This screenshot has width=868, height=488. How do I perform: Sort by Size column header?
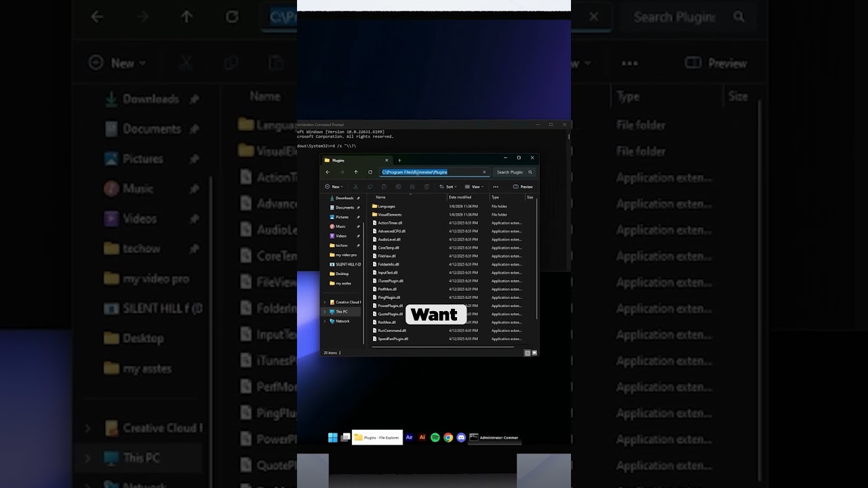[530, 197]
